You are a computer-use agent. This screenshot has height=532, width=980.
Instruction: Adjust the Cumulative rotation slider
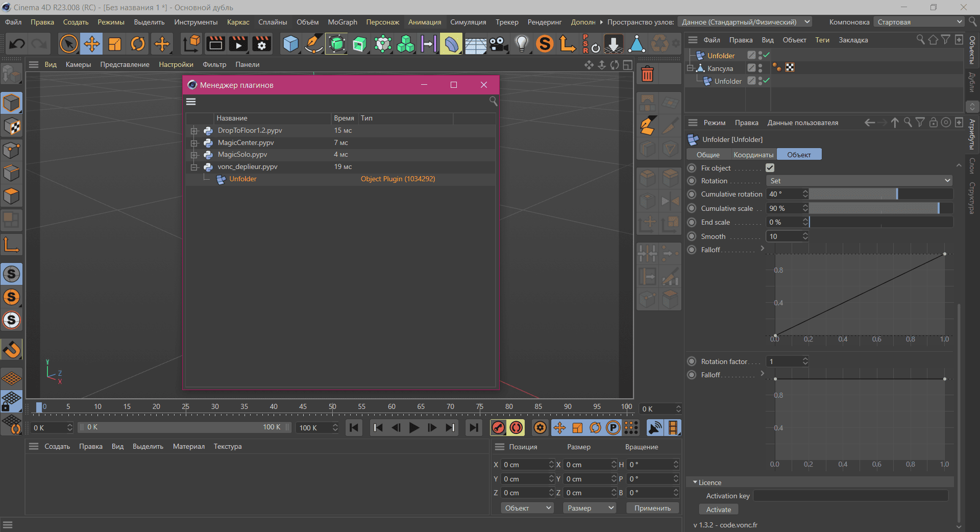click(x=881, y=194)
